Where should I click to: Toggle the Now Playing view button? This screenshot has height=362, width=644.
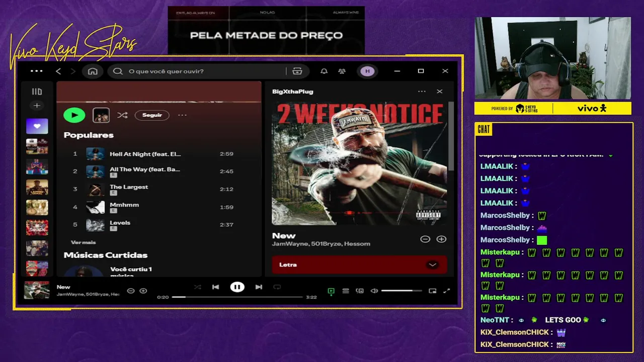(331, 291)
